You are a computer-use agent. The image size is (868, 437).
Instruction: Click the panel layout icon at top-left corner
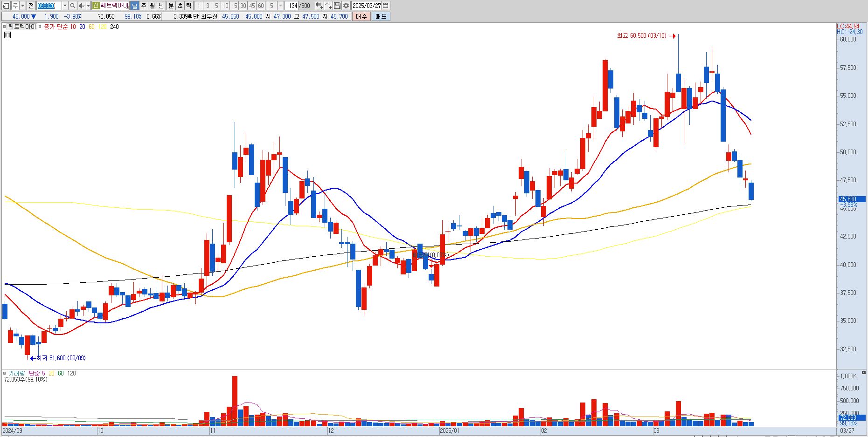pyautogui.click(x=6, y=6)
